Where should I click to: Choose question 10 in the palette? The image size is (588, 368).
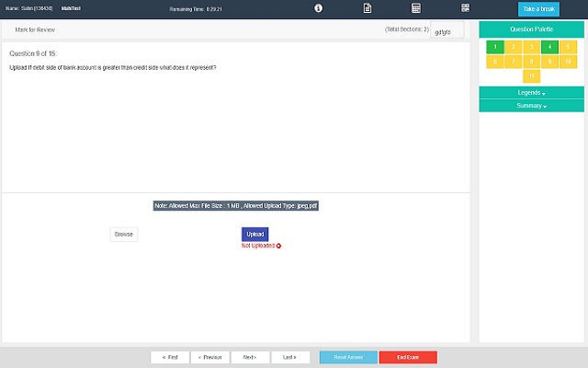[x=568, y=62]
